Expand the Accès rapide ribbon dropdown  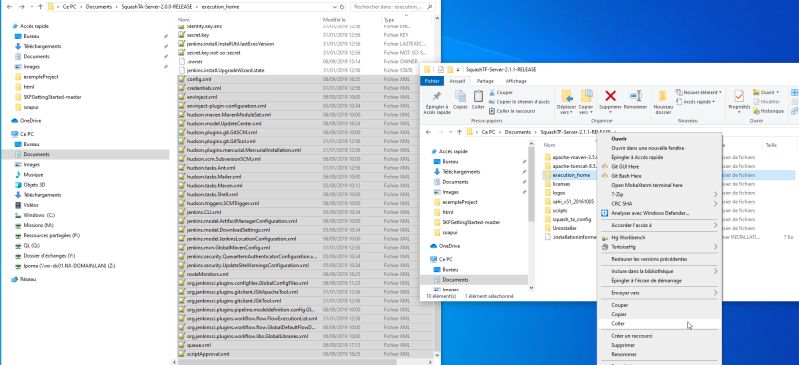click(695, 102)
